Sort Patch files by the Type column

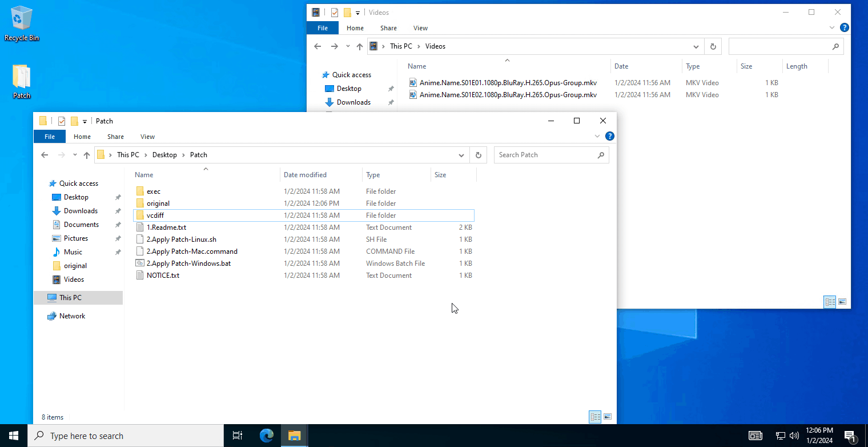click(x=396, y=175)
